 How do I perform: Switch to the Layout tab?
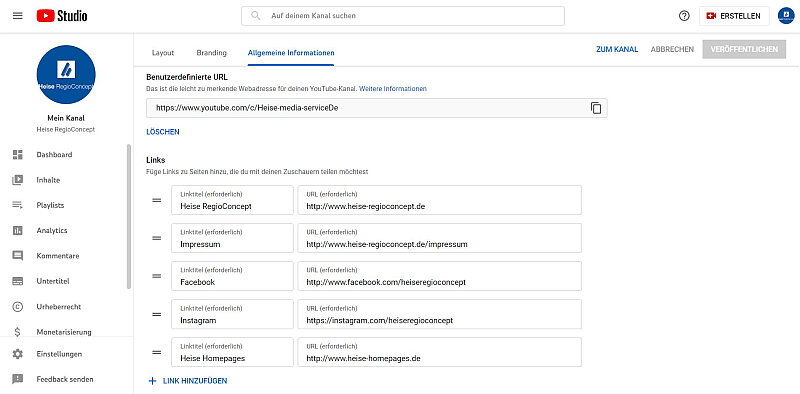[x=163, y=53]
